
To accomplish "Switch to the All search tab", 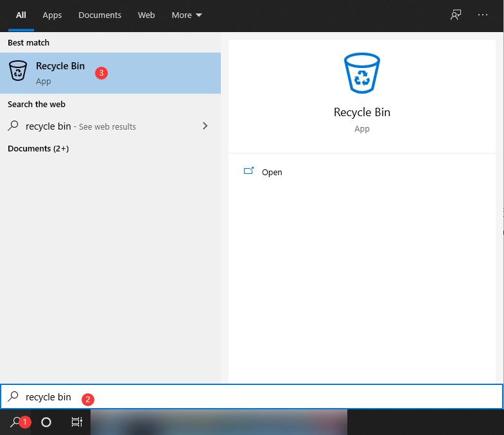I will coord(21,15).
